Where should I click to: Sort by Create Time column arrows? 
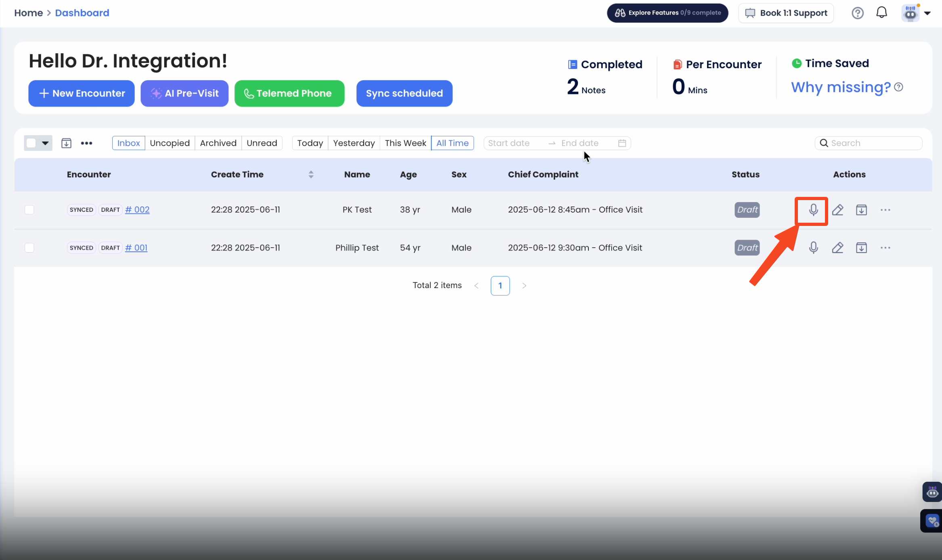(311, 174)
